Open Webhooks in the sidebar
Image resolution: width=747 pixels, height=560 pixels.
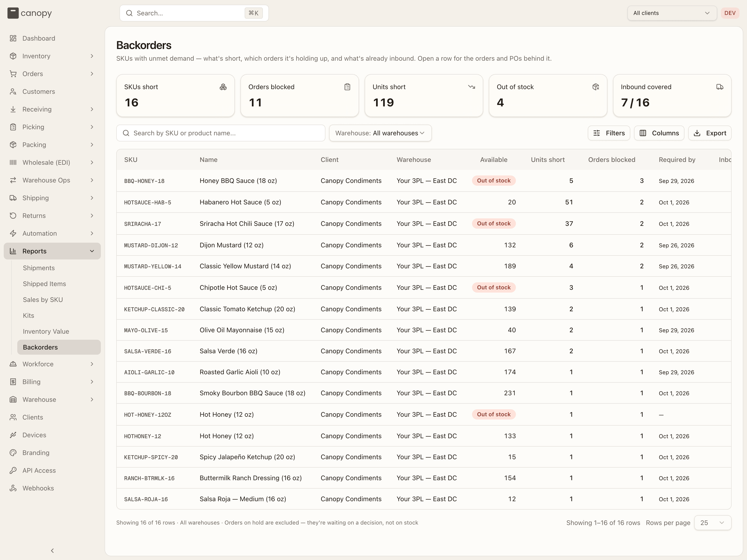tap(52, 488)
